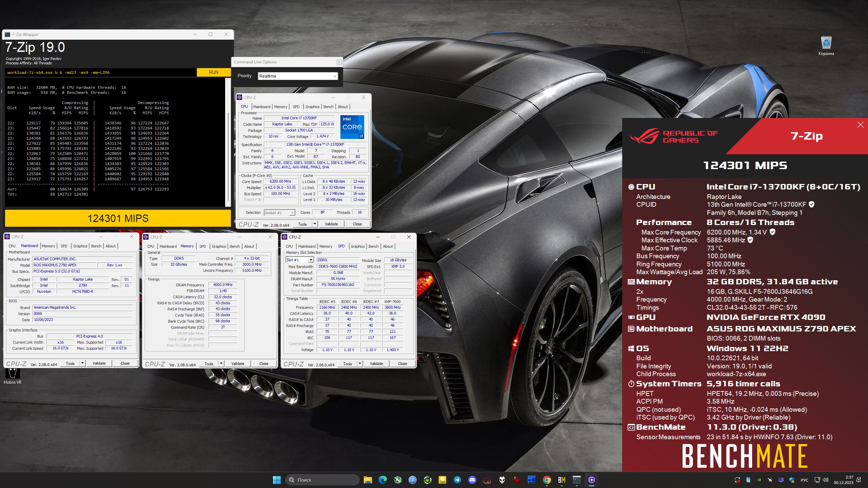Open Google Chrome from the taskbar
The image size is (868, 488).
[x=547, y=480]
